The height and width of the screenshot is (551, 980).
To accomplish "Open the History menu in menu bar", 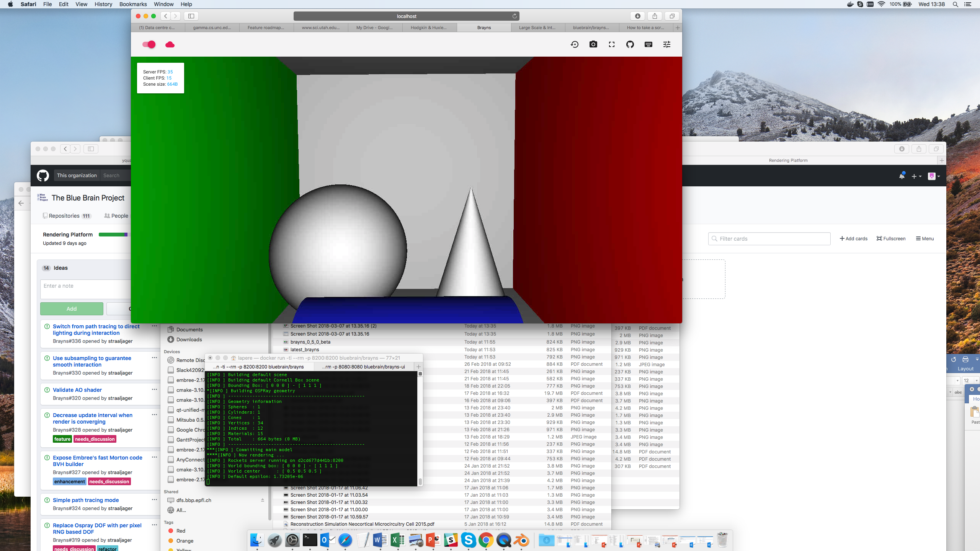I will coord(103,4).
